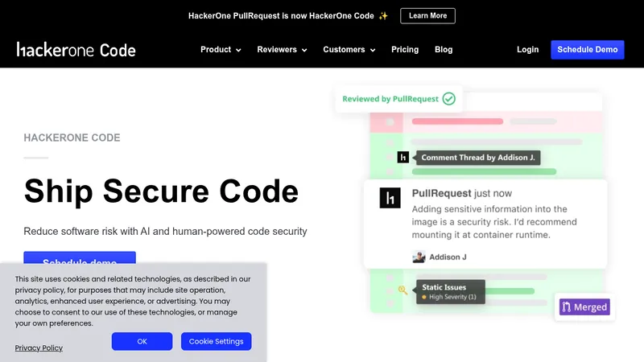The image size is (644, 362).
Task: Expand the Customers dropdown menu
Action: click(x=349, y=50)
